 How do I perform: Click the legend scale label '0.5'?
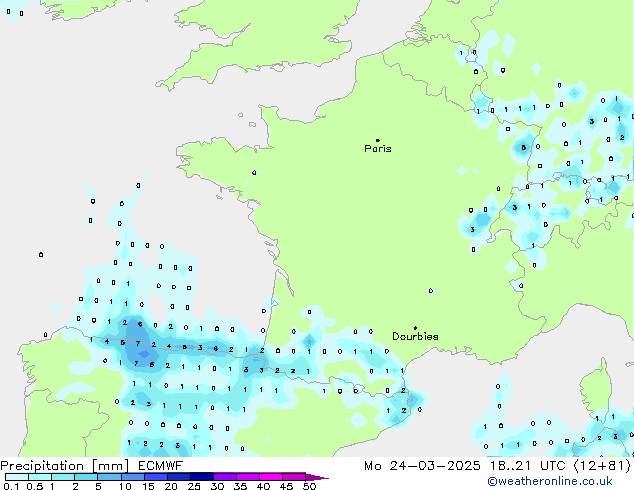(35, 486)
